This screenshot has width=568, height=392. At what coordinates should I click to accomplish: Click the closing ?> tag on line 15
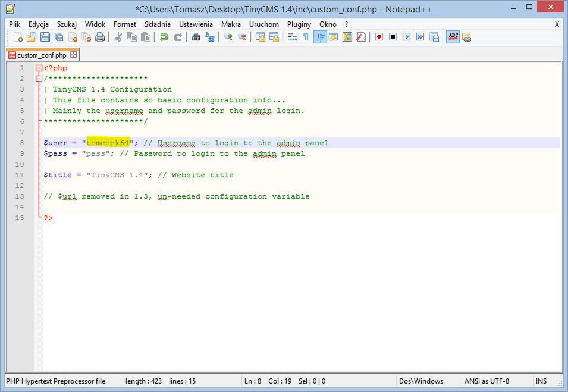tap(48, 218)
